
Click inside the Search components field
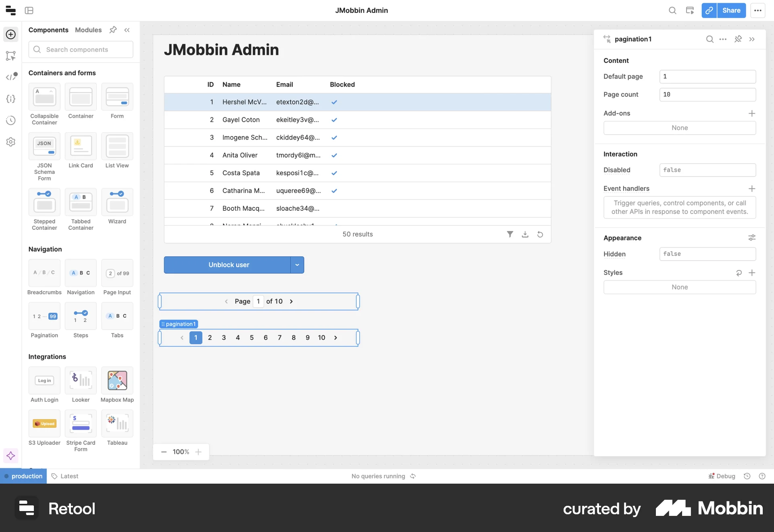pos(81,49)
